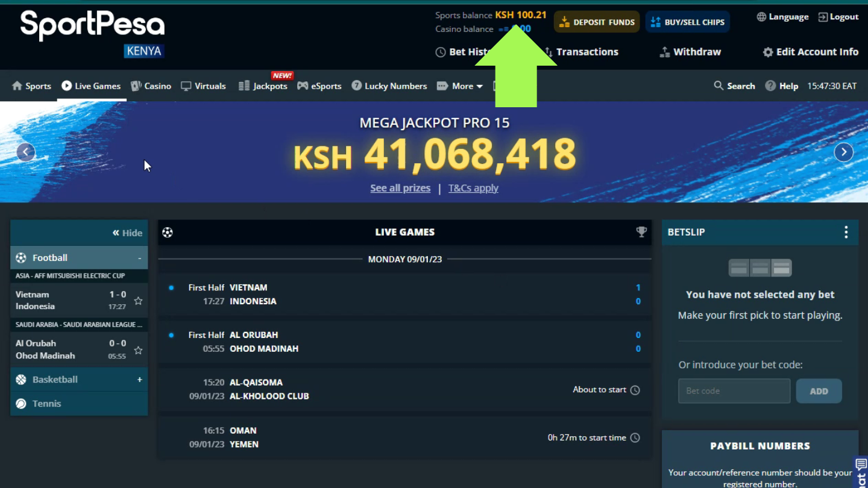868x488 pixels.
Task: Open the Betslip three-dots options menu
Action: (x=846, y=232)
